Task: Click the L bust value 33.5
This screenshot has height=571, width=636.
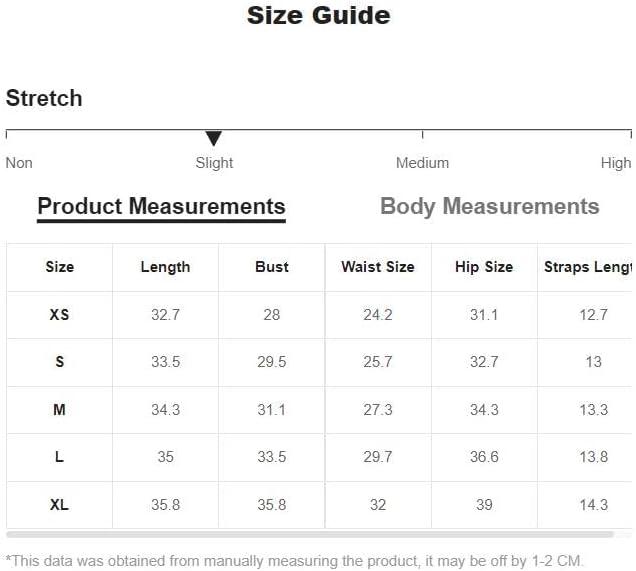Action: point(272,457)
